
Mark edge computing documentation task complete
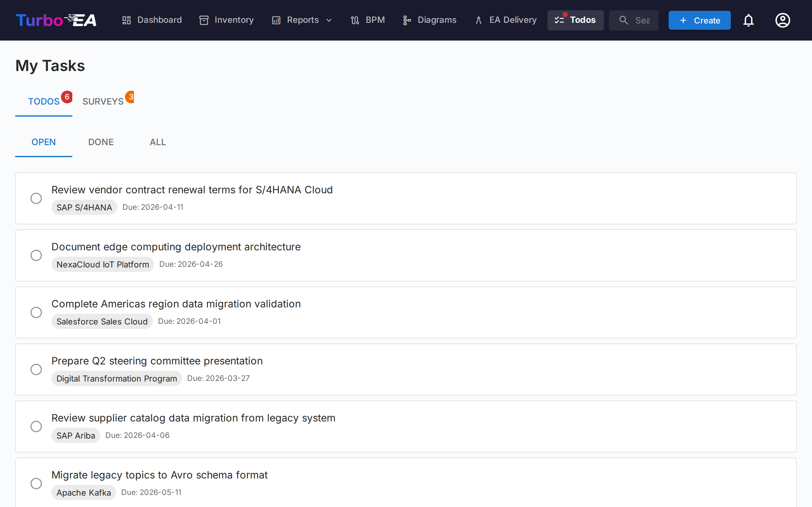pyautogui.click(x=36, y=255)
